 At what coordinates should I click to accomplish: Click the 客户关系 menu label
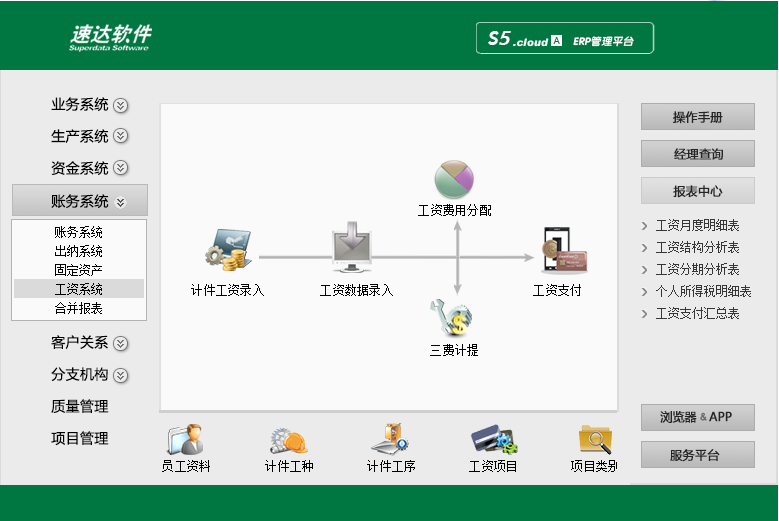[79, 343]
